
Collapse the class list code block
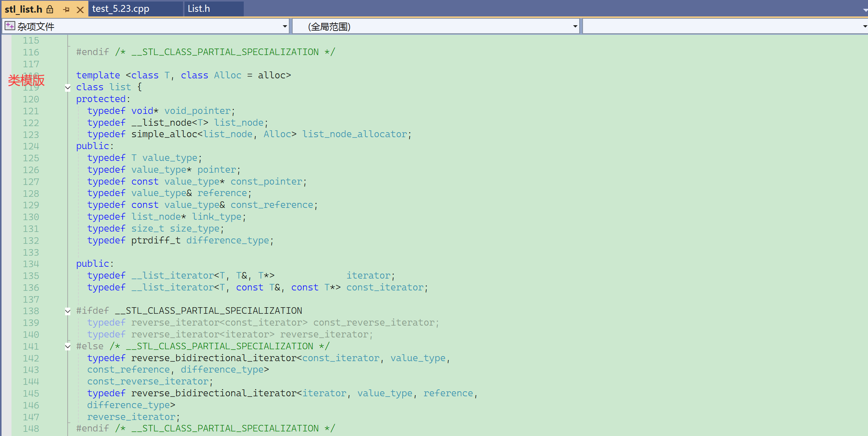68,88
